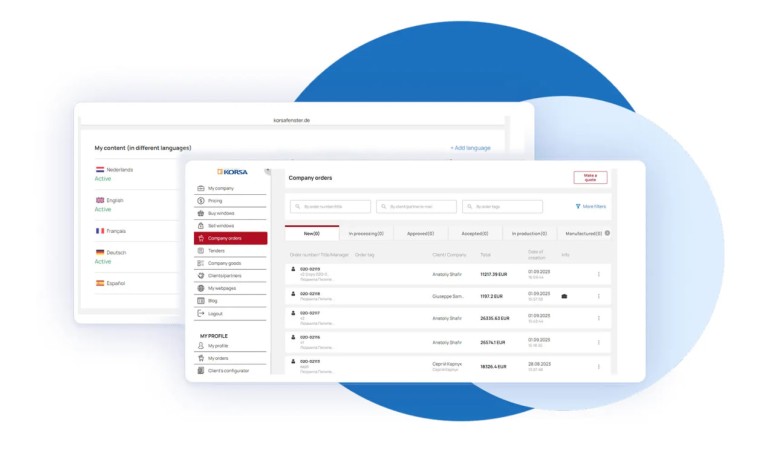This screenshot has width=774, height=455.
Task: Select the Tenders sidebar entry
Action: point(217,251)
